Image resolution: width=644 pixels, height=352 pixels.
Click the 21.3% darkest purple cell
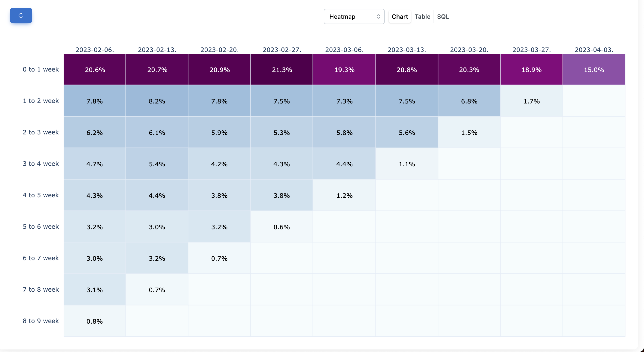tap(282, 69)
